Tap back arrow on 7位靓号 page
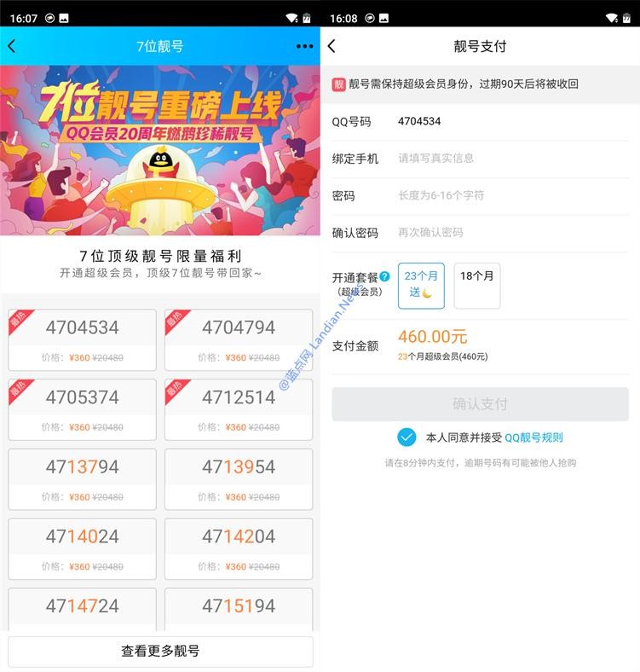640x672 pixels. [x=12, y=46]
